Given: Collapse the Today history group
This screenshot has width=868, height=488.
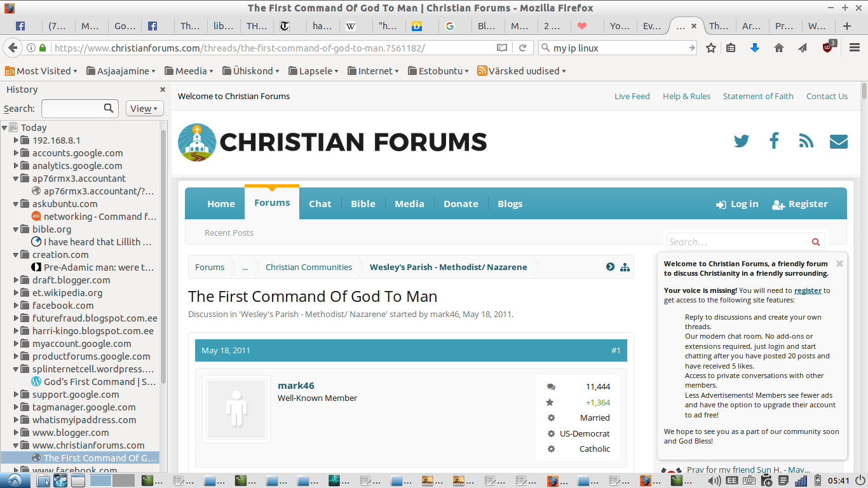Looking at the screenshot, I should pyautogui.click(x=4, y=128).
